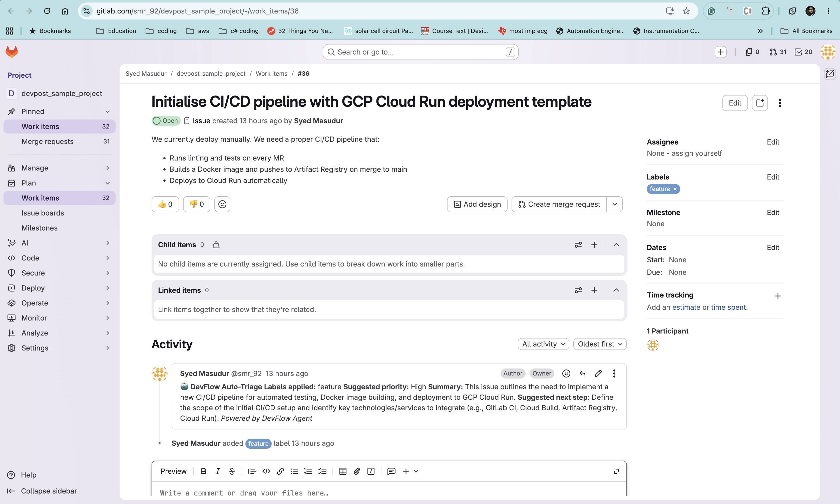Viewport: 840px width, 504px height.
Task: Expand comment editor to full screen
Action: point(616,471)
